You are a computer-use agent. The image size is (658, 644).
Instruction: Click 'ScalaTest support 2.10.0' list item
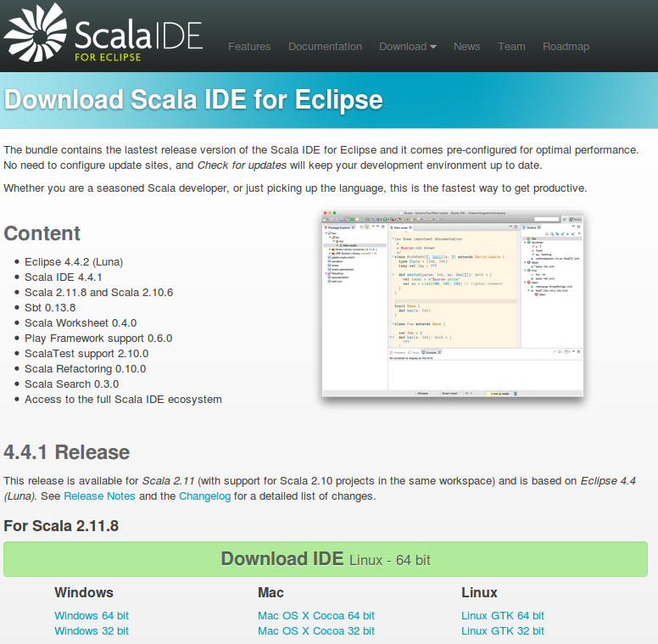pyautogui.click(x=86, y=354)
